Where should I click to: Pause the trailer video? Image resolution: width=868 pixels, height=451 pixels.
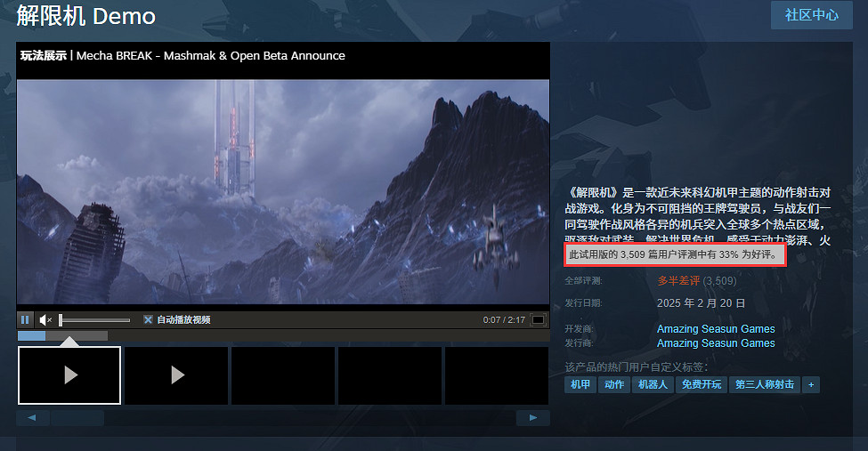coord(24,320)
